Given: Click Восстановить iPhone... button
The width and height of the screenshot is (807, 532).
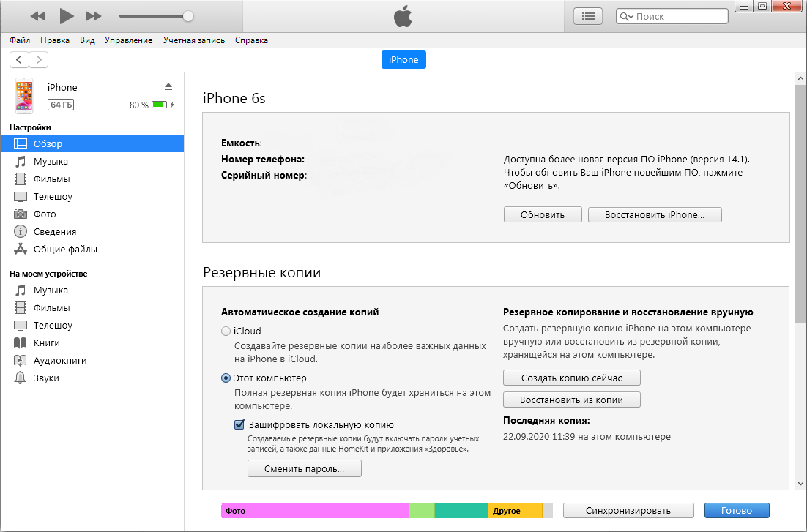Looking at the screenshot, I should coord(655,214).
